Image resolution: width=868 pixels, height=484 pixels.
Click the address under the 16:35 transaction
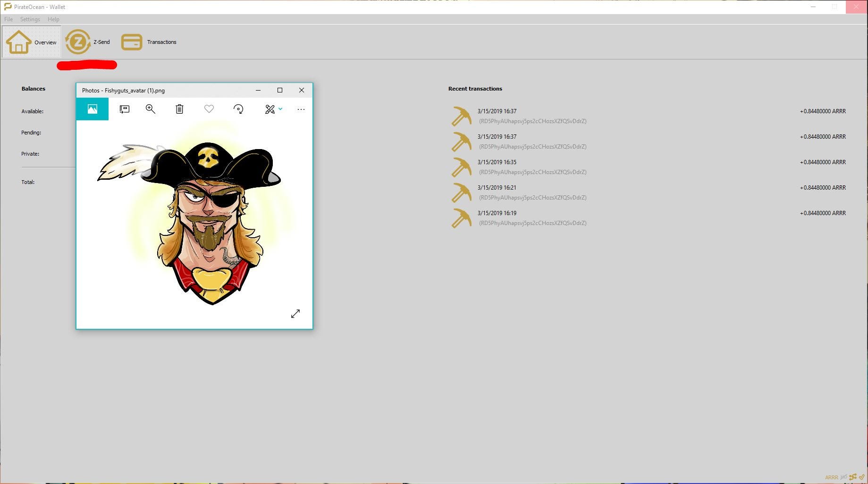(x=533, y=172)
